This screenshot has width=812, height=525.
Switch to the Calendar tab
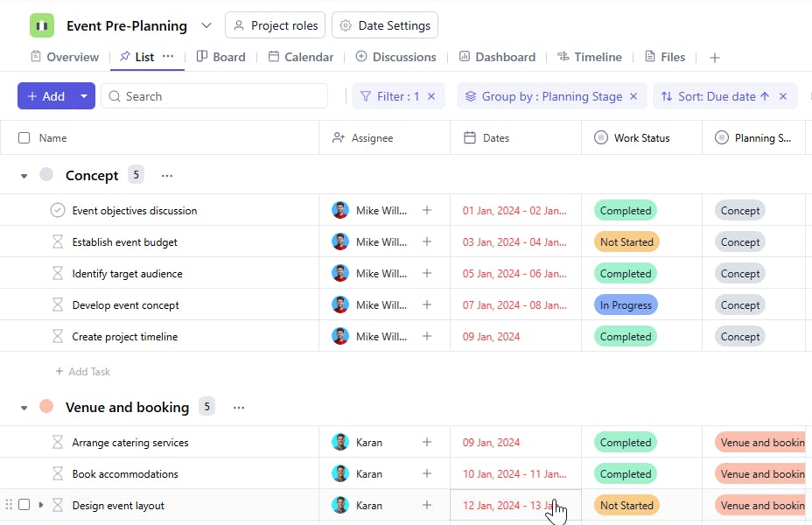tap(300, 57)
